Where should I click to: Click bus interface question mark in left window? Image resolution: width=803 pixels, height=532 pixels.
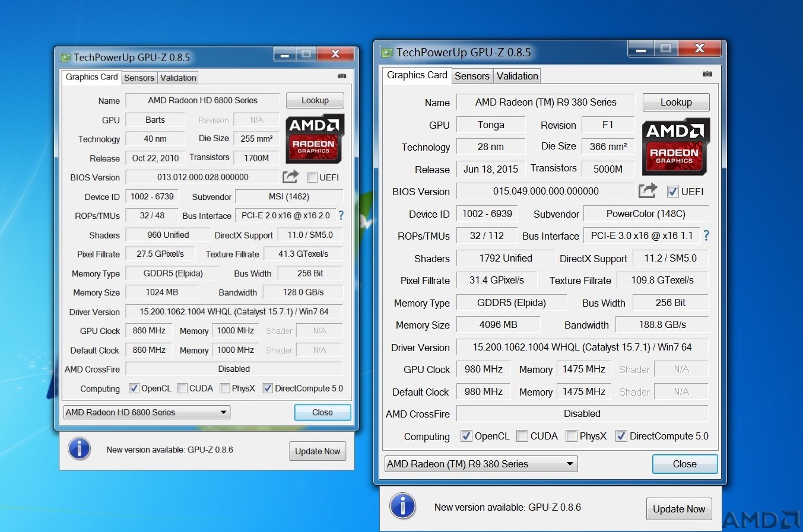point(341,215)
